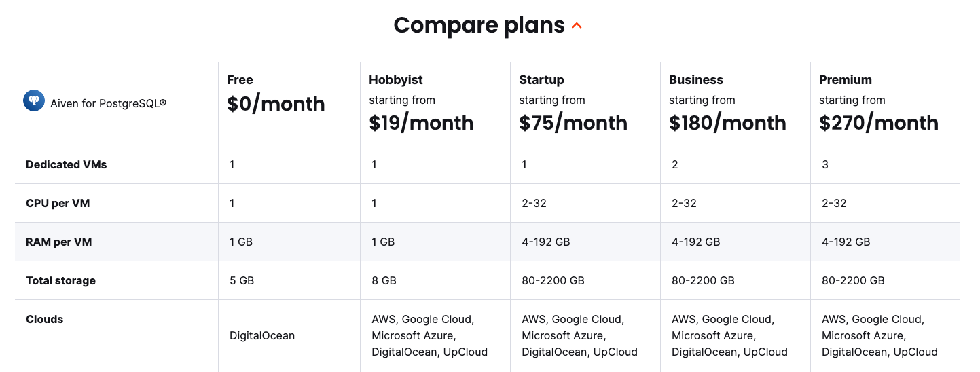Click the $180/month Business price

(x=727, y=123)
